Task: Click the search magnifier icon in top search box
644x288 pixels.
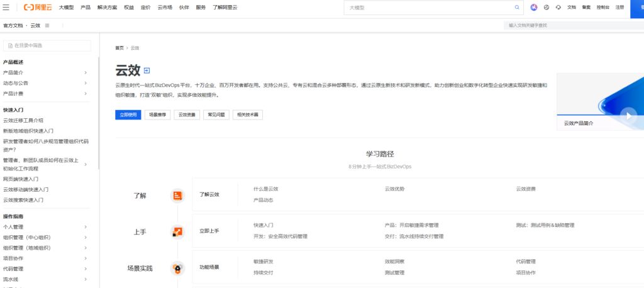Action: tap(517, 8)
